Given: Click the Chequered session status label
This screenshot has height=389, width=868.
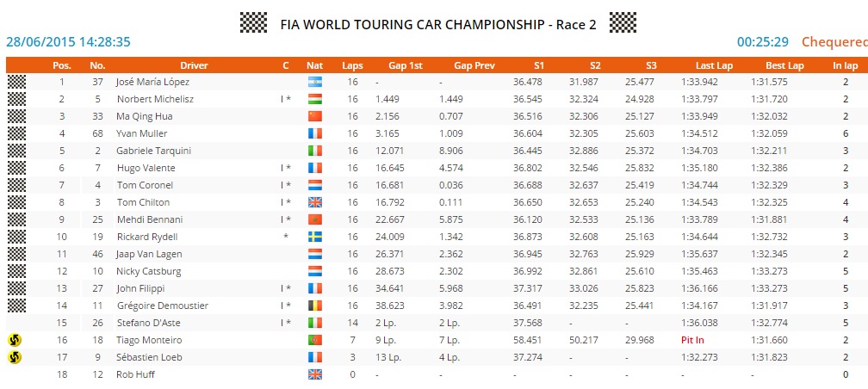Looking at the screenshot, I should (x=834, y=41).
